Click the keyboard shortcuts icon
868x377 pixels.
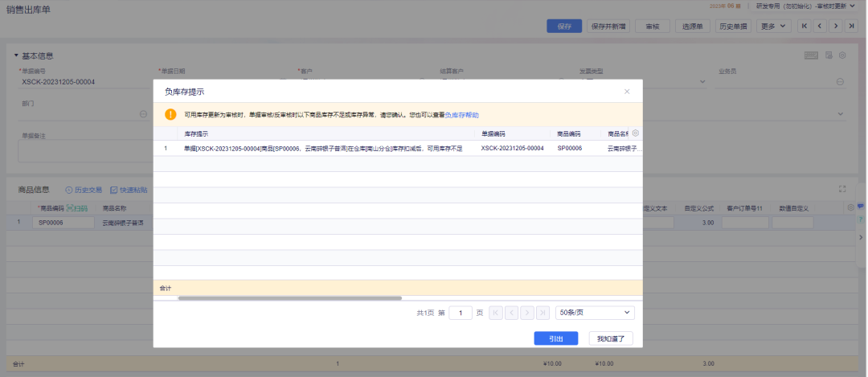811,55
